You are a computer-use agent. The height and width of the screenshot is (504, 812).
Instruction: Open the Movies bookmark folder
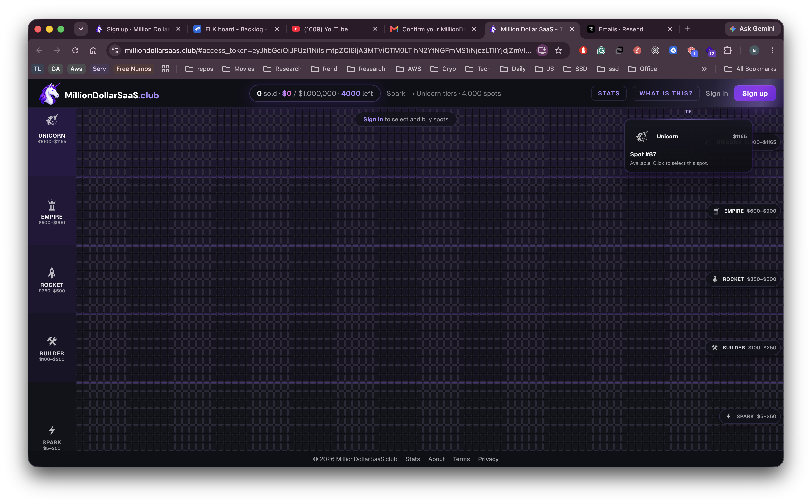238,69
